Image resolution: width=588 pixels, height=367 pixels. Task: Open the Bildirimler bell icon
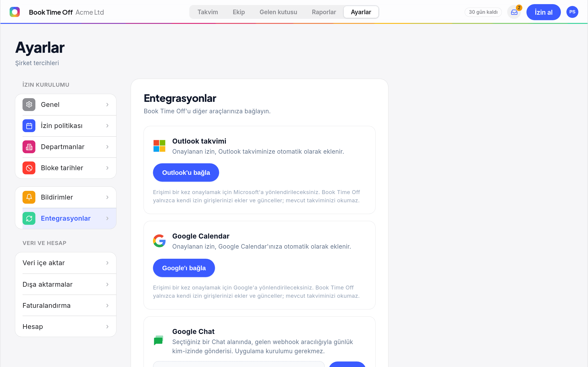pos(29,197)
